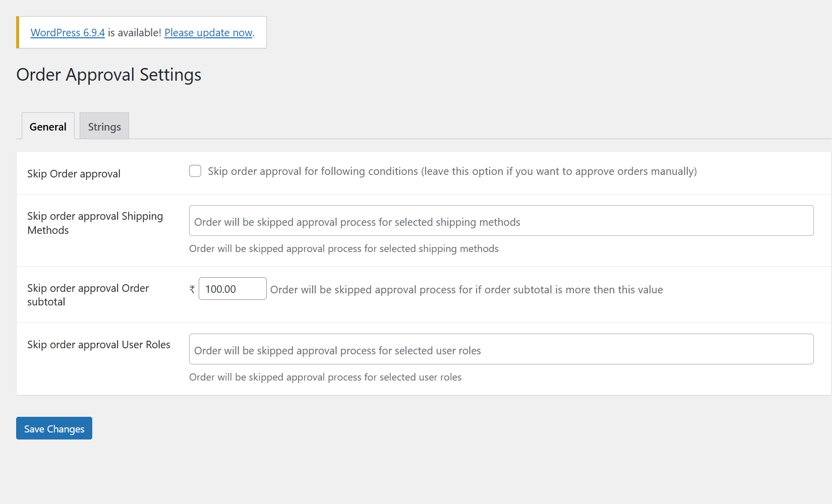The image size is (832, 504).
Task: Click the 'Please update now' link
Action: 208,33
